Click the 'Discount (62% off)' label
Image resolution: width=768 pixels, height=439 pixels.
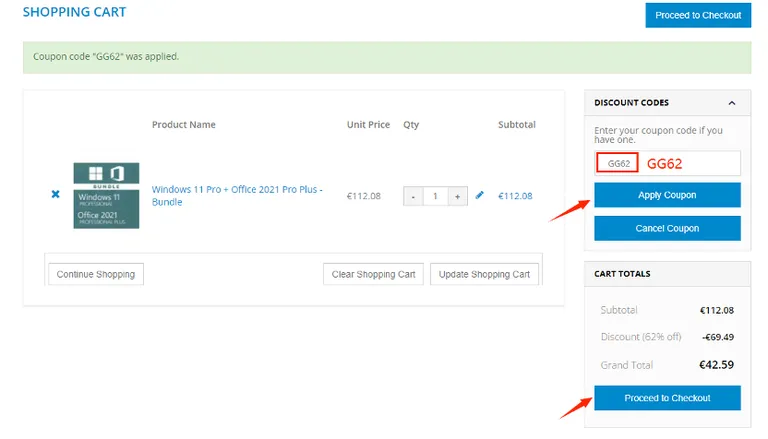click(641, 337)
